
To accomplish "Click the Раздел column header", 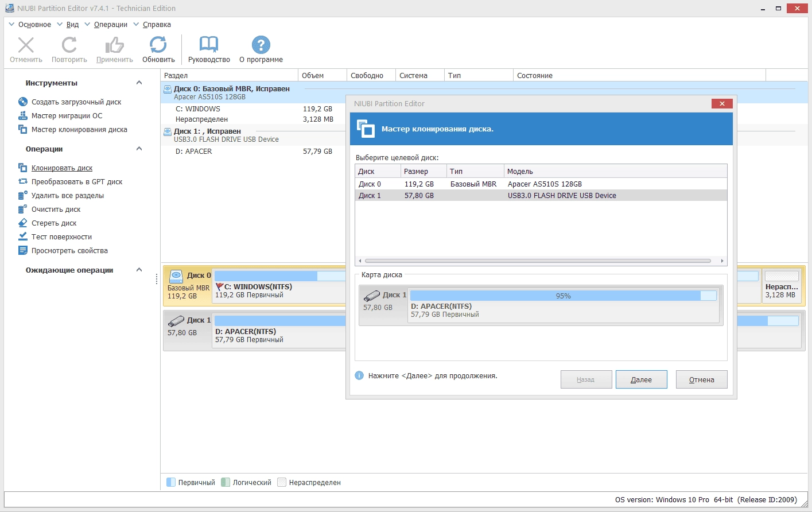I will (230, 75).
